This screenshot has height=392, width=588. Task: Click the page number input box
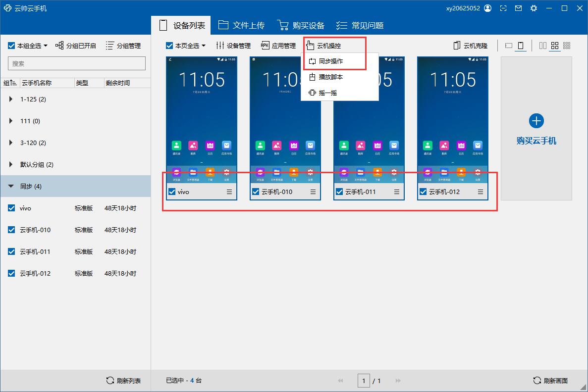(364, 381)
